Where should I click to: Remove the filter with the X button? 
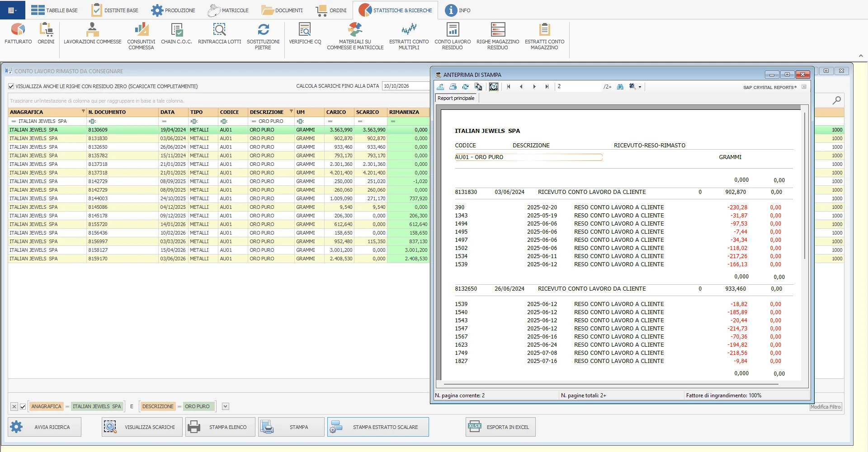(14, 407)
